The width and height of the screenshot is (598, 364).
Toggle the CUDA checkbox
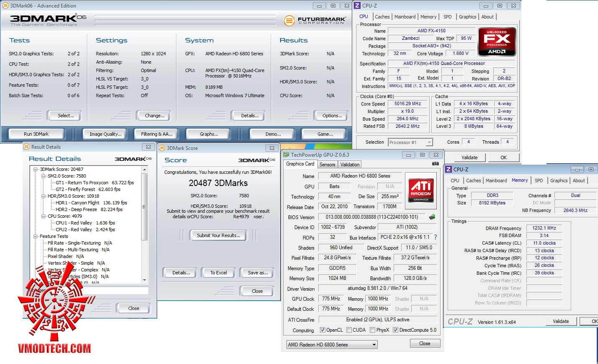coord(349,330)
